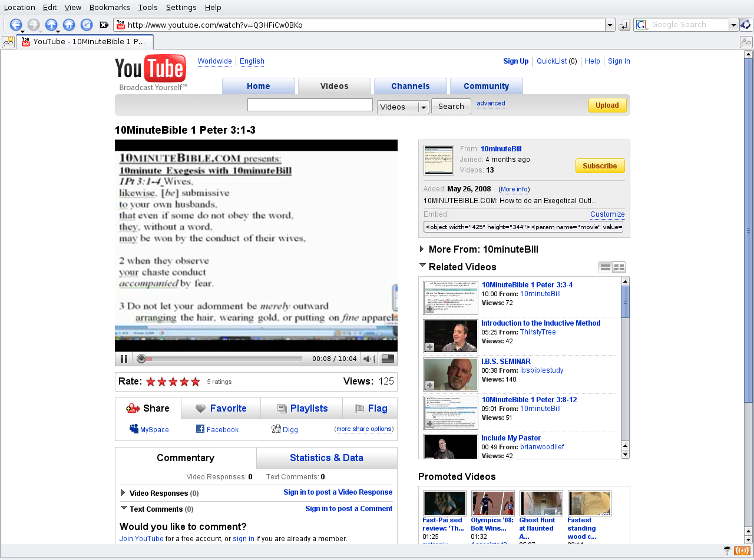754x560 pixels.
Task: Click the Customize embed link
Action: pyautogui.click(x=607, y=214)
